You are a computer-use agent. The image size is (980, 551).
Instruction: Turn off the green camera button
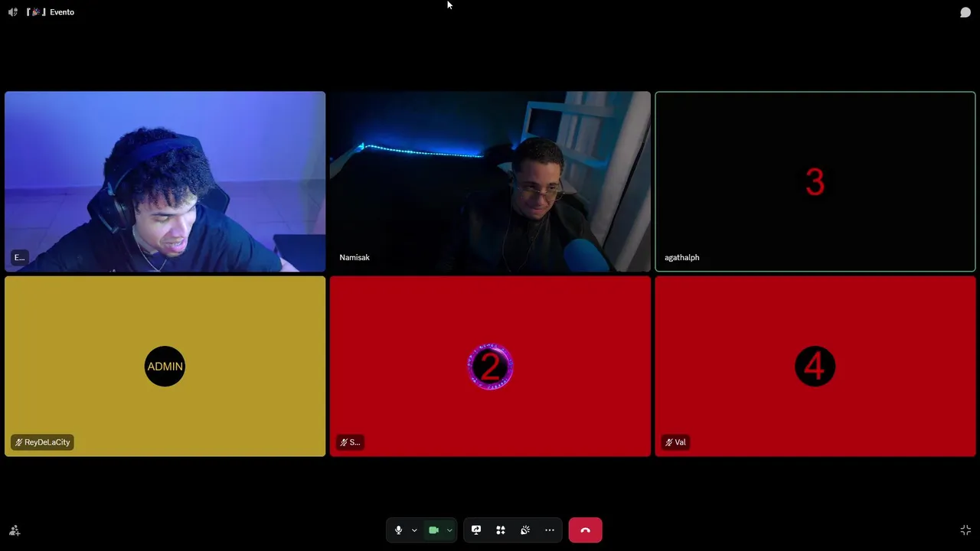pyautogui.click(x=433, y=530)
